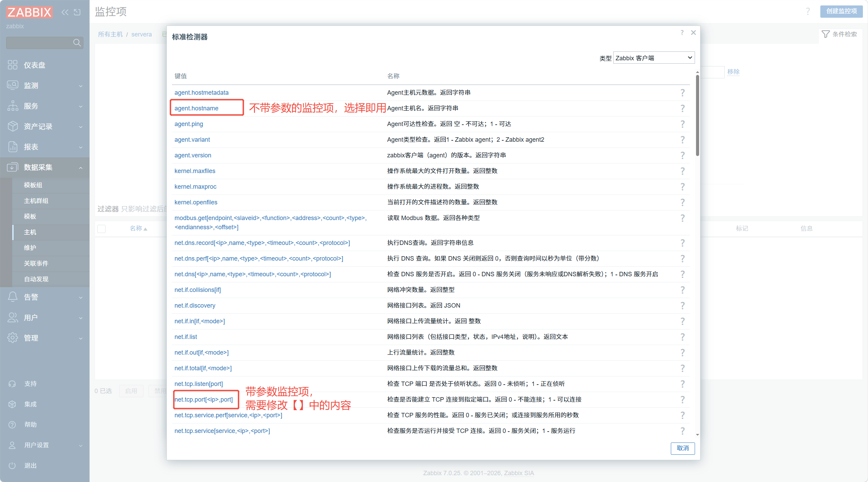Screen dimensions: 868x482
Task: Open the servera breadcrumb link
Action: [x=142, y=34]
